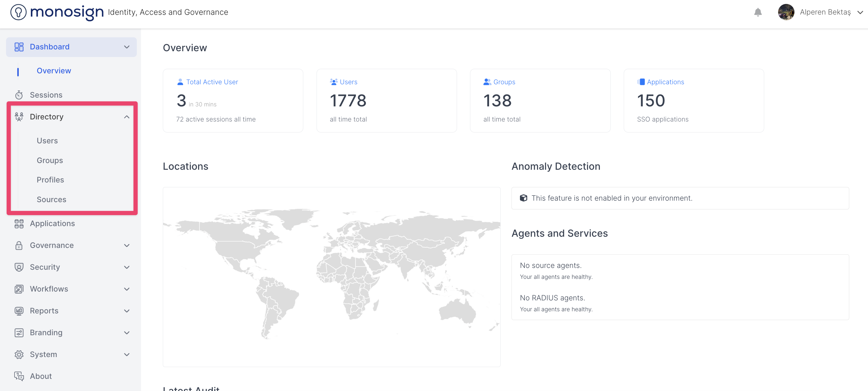Open the Alperen Bektaş account dropdown
This screenshot has height=391, width=868.
coord(860,12)
